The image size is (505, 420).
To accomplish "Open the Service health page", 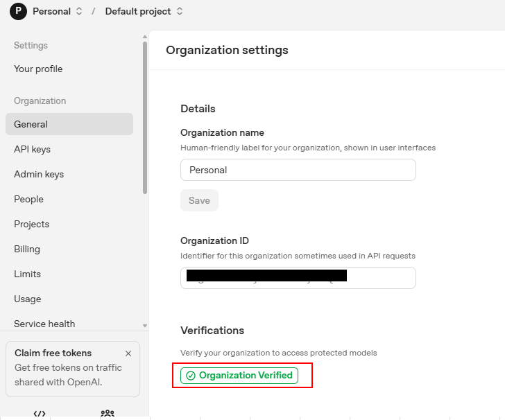I will [44, 324].
